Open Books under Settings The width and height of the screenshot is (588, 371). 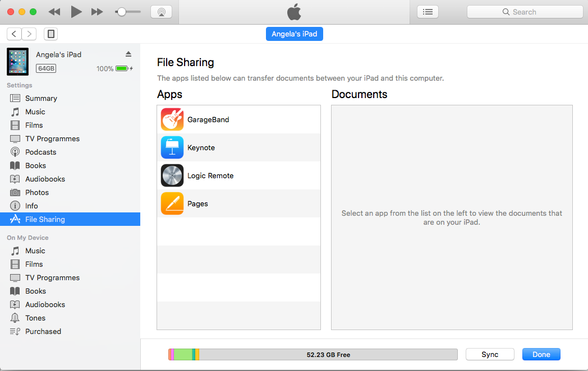pyautogui.click(x=70, y=166)
